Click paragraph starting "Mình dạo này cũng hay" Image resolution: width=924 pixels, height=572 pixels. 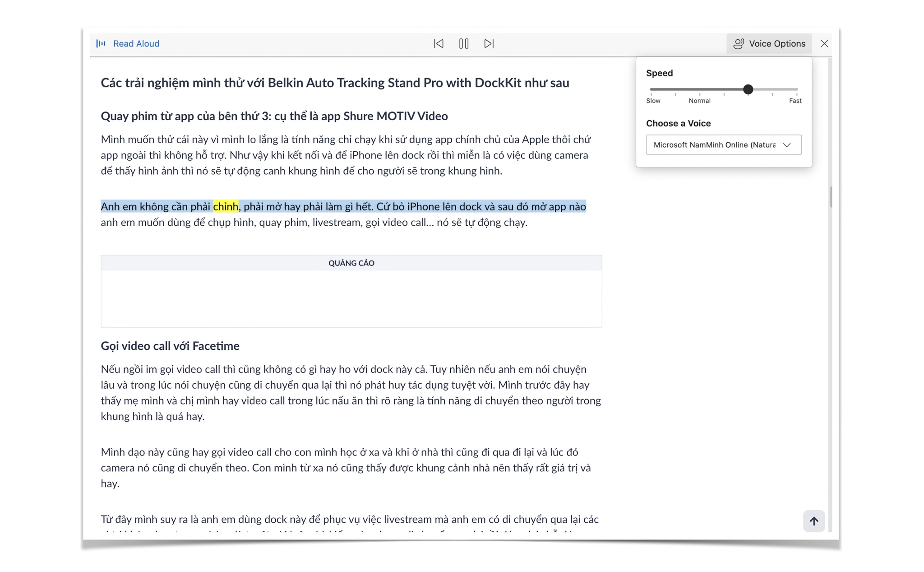pos(346,468)
